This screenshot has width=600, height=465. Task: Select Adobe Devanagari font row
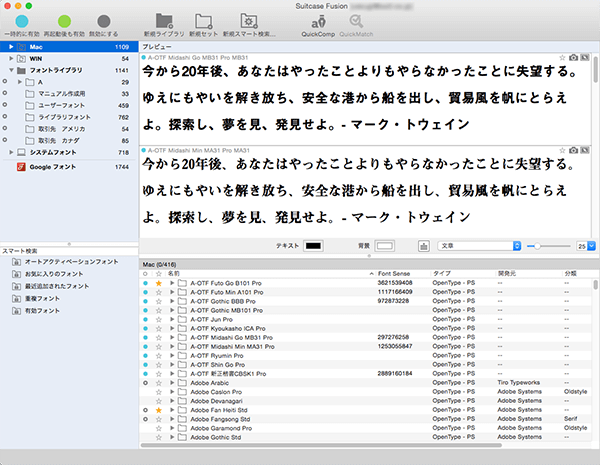tap(366, 401)
